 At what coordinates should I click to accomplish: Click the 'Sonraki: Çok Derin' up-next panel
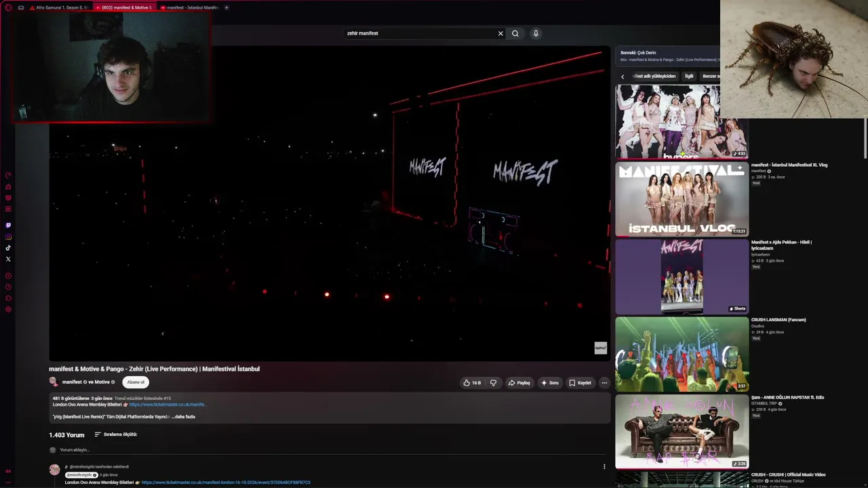669,56
